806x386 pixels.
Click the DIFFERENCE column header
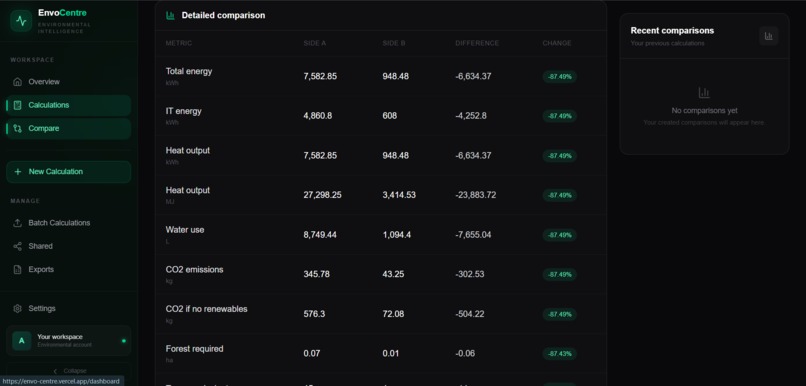pos(477,43)
